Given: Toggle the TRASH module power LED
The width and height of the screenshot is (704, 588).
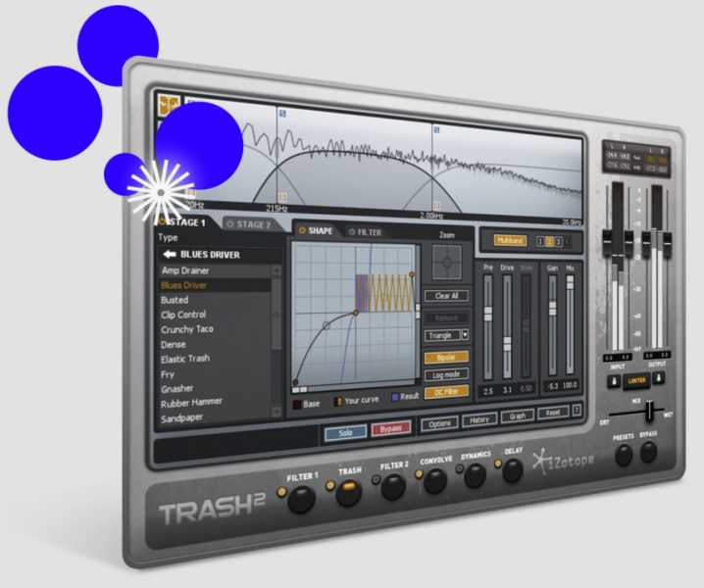Looking at the screenshot, I should pyautogui.click(x=330, y=485).
